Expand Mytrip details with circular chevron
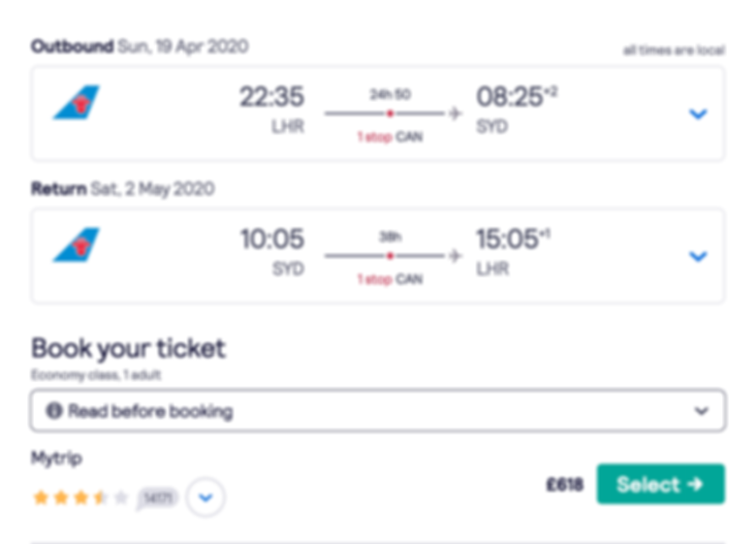This screenshot has width=756, height=544. click(x=205, y=497)
